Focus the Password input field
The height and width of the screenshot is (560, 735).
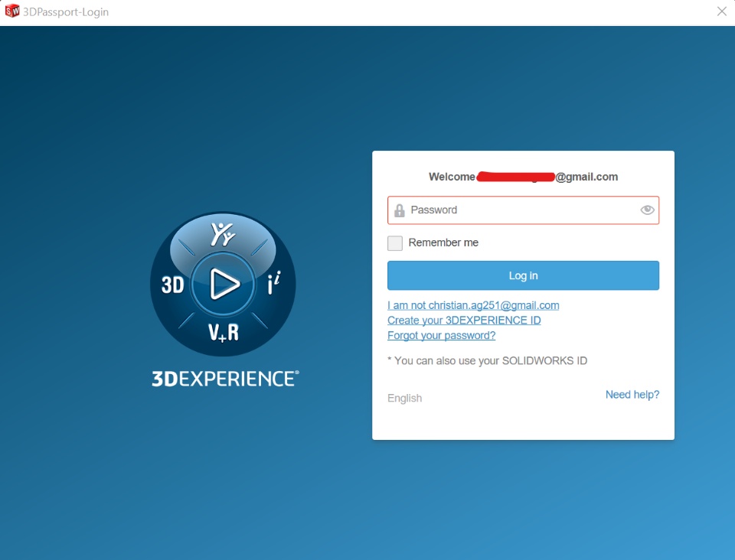(x=523, y=210)
